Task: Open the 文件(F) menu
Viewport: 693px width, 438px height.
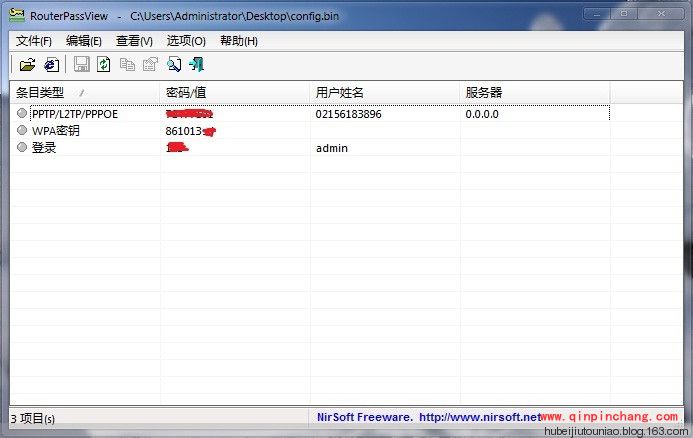Action: click(x=34, y=41)
